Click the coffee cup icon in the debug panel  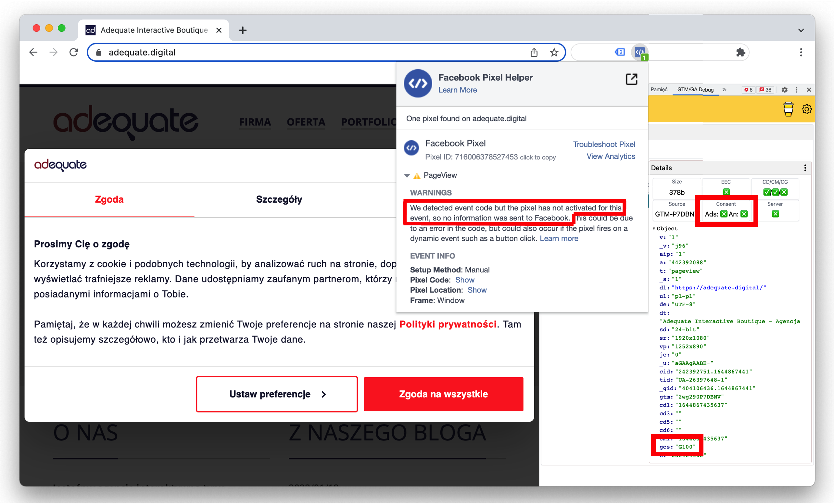788,109
